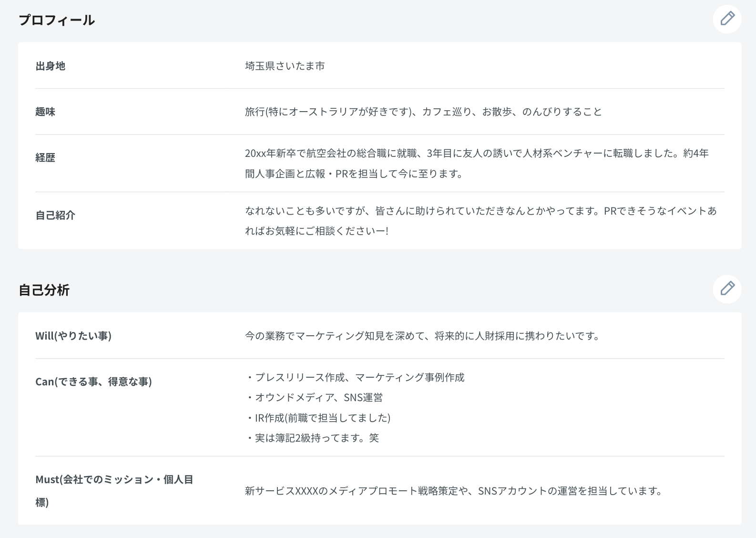The image size is (756, 538).
Task: Click the プレスリリース作成 bullet line
Action: tap(355, 377)
